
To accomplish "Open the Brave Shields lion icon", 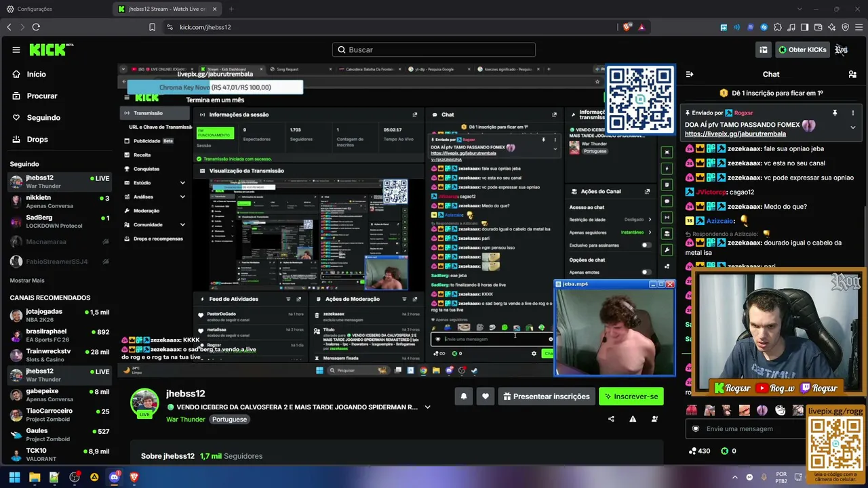I will pos(627,27).
